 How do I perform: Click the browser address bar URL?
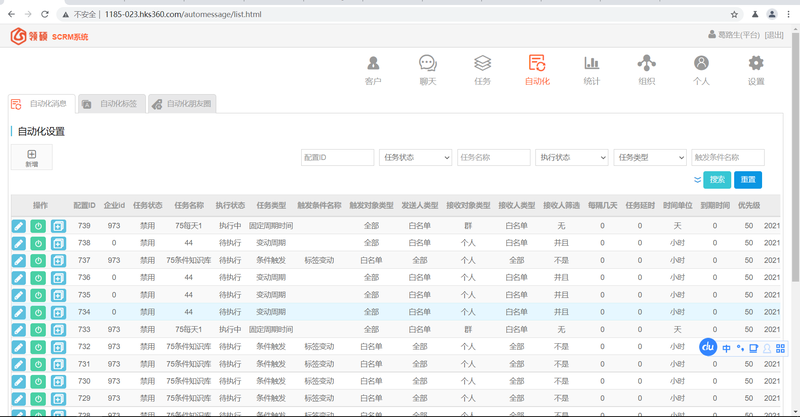coord(183,14)
